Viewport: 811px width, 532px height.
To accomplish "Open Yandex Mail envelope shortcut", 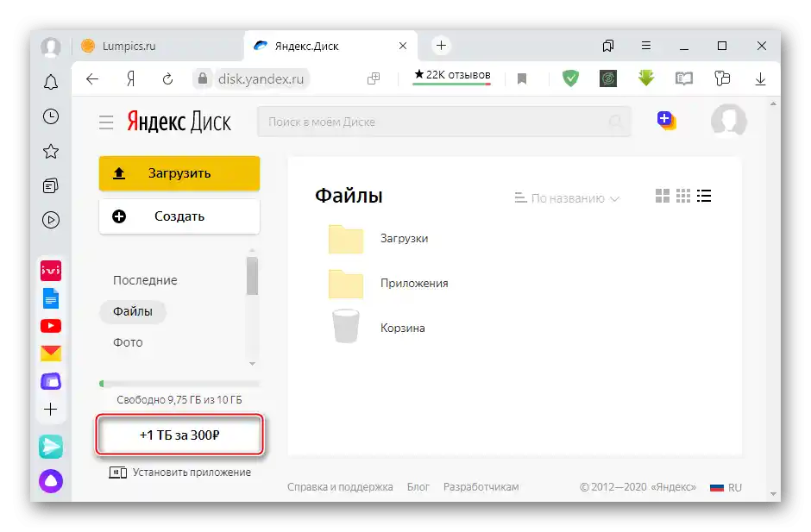I will 51,354.
